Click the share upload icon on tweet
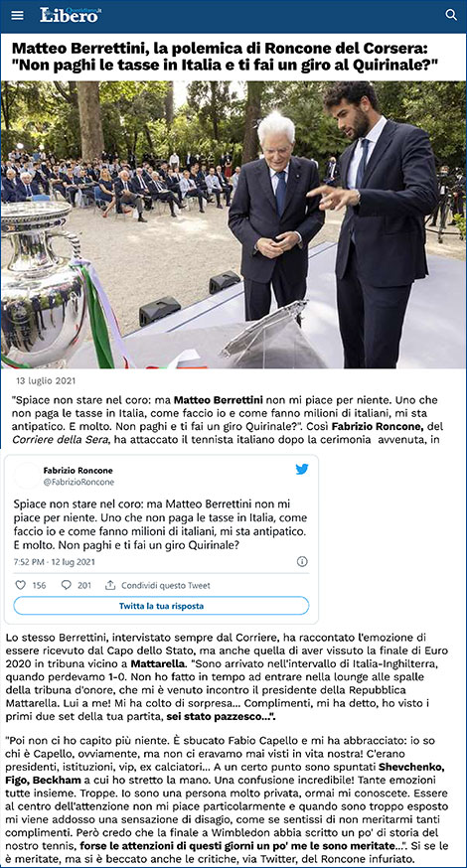Viewport: 467px width, 868px height. [110, 585]
